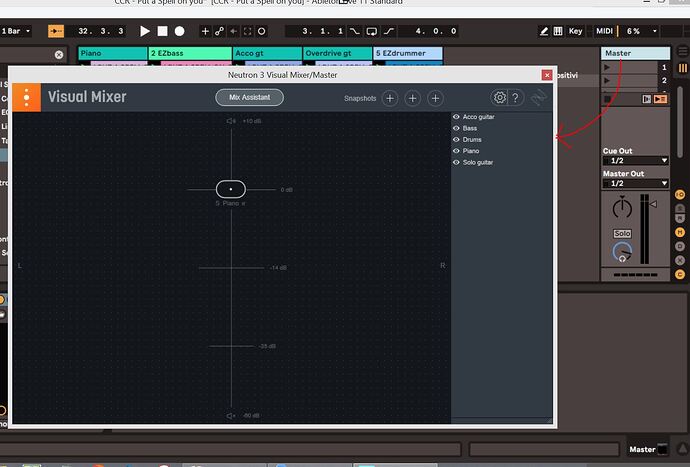690x467 pixels.
Task: Enable Draw Mode pencil icon
Action: [x=544, y=31]
